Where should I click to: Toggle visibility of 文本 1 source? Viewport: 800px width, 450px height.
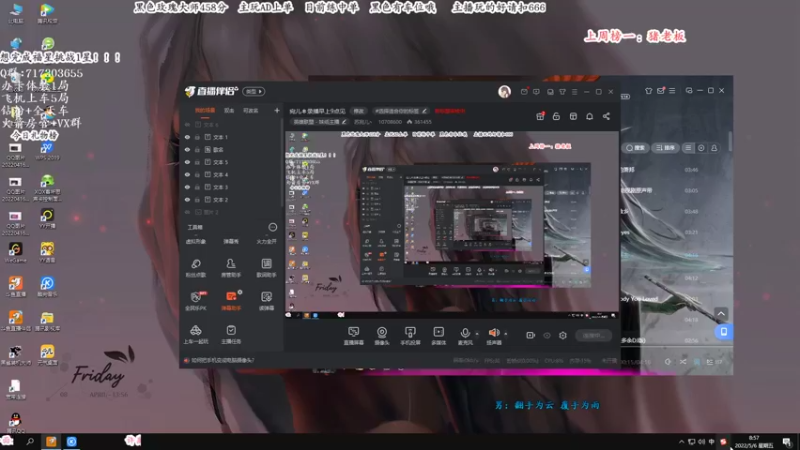[x=187, y=137]
